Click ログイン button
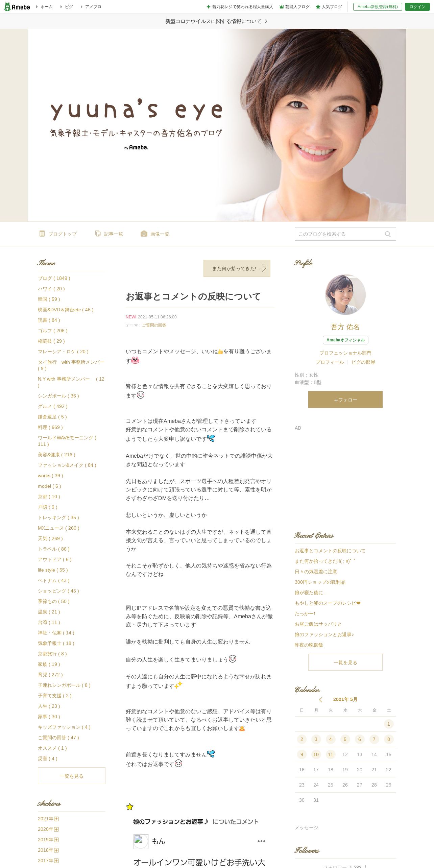The height and width of the screenshot is (868, 434). (x=417, y=7)
